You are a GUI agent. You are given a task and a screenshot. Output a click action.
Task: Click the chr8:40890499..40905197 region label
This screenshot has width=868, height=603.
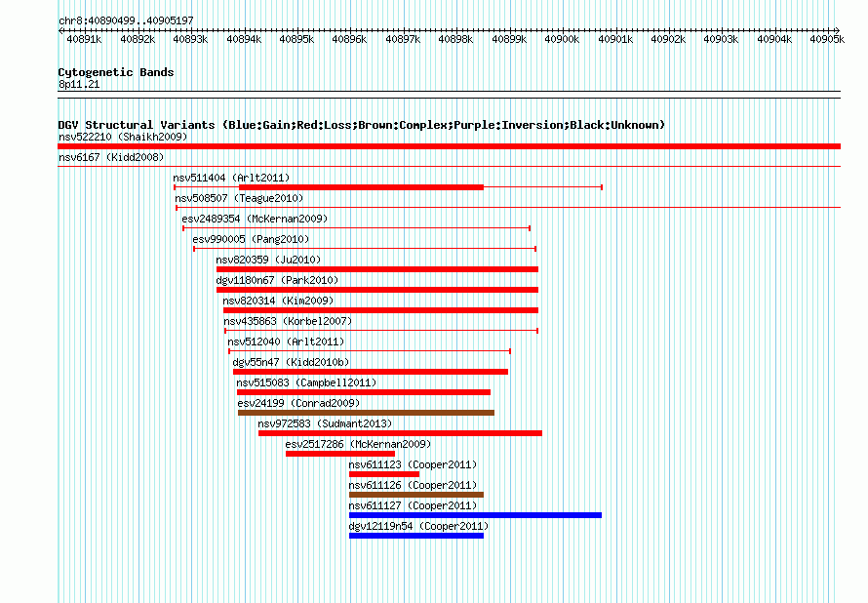[x=126, y=20]
